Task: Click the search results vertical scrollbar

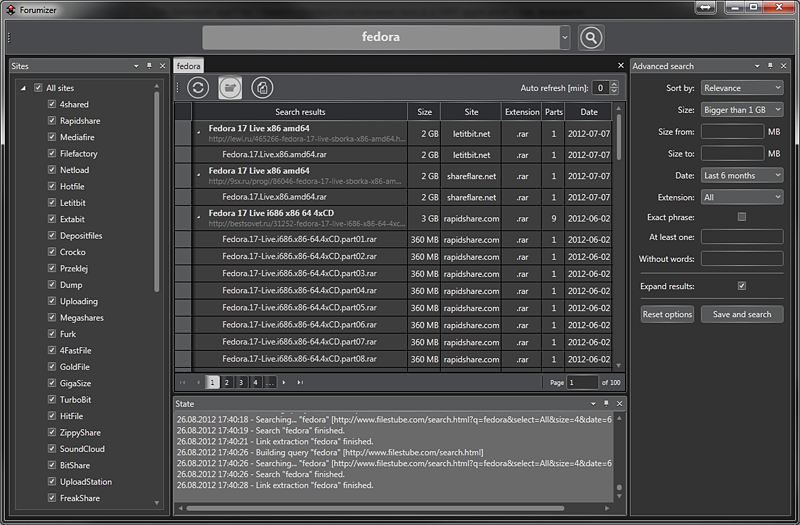Action: pyautogui.click(x=618, y=137)
